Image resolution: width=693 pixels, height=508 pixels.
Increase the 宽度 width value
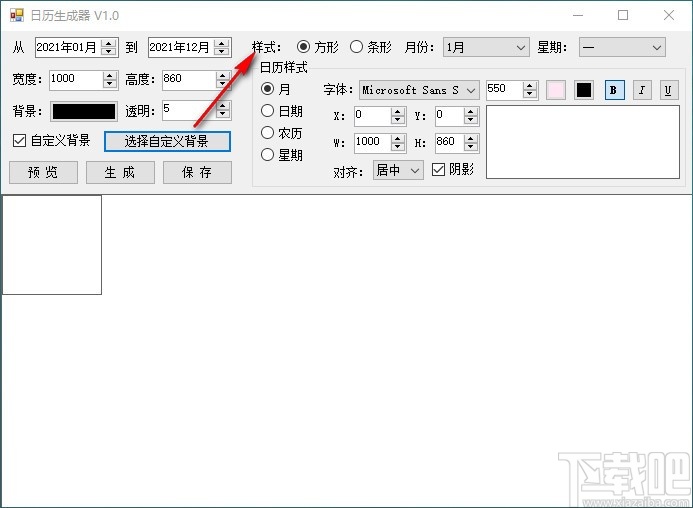109,76
